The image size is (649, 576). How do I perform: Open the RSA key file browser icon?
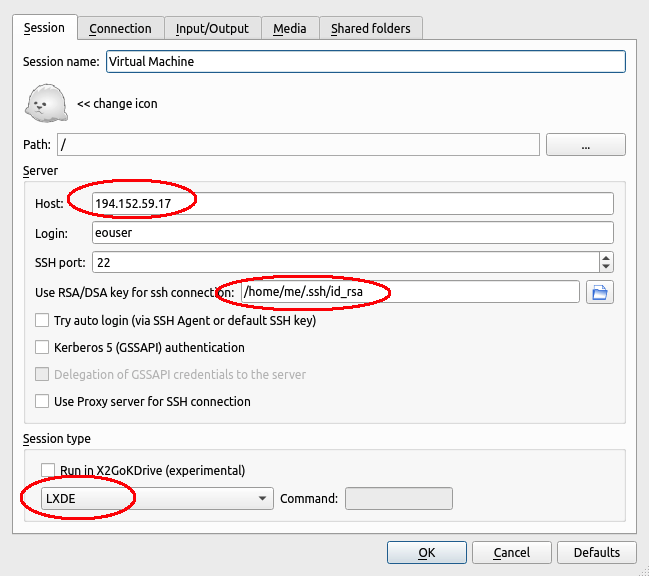(599, 292)
